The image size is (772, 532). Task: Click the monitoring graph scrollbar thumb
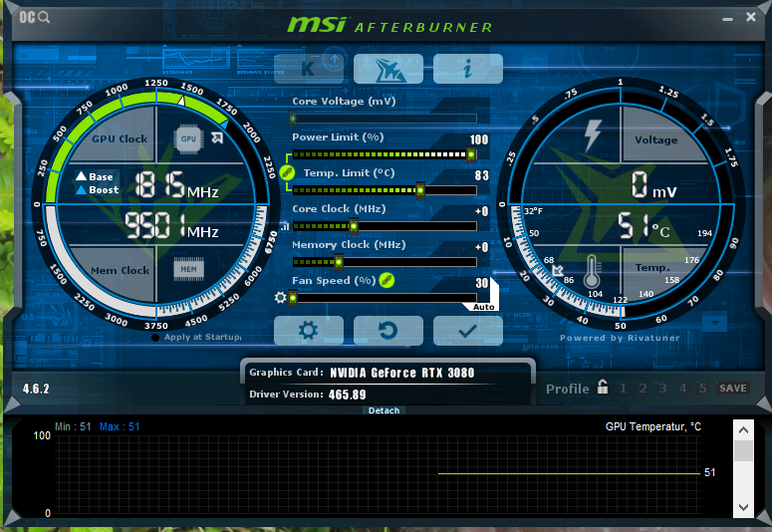tap(743, 450)
